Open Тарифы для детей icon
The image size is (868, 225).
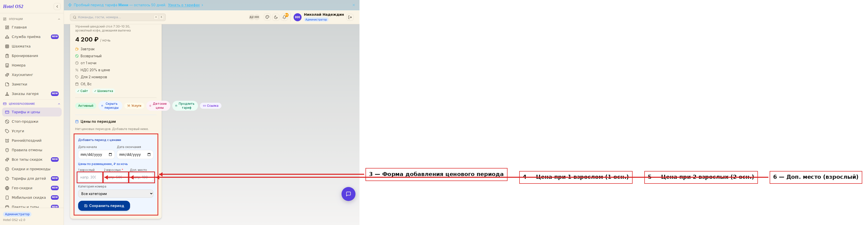7,178
